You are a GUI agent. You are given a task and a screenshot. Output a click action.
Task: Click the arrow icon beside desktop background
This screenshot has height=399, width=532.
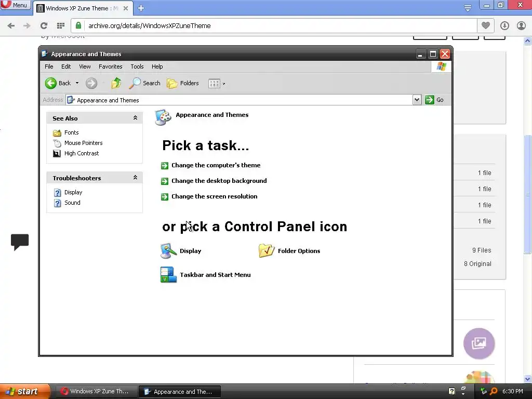pos(165,181)
